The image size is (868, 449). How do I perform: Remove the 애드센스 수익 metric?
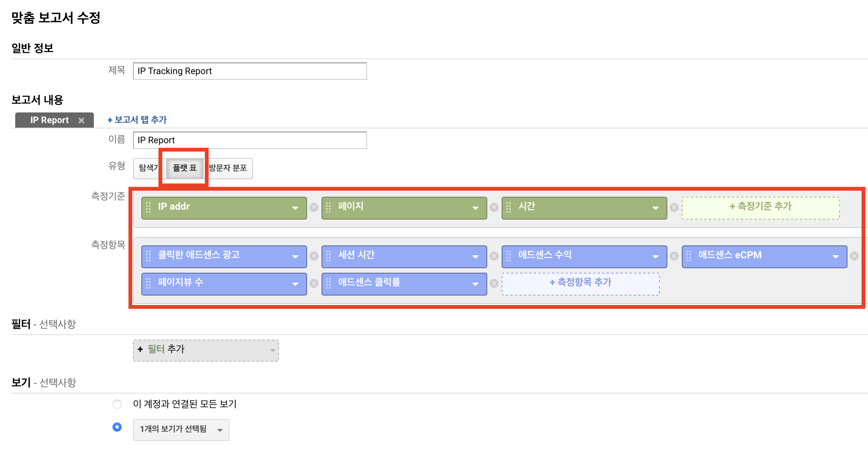674,256
